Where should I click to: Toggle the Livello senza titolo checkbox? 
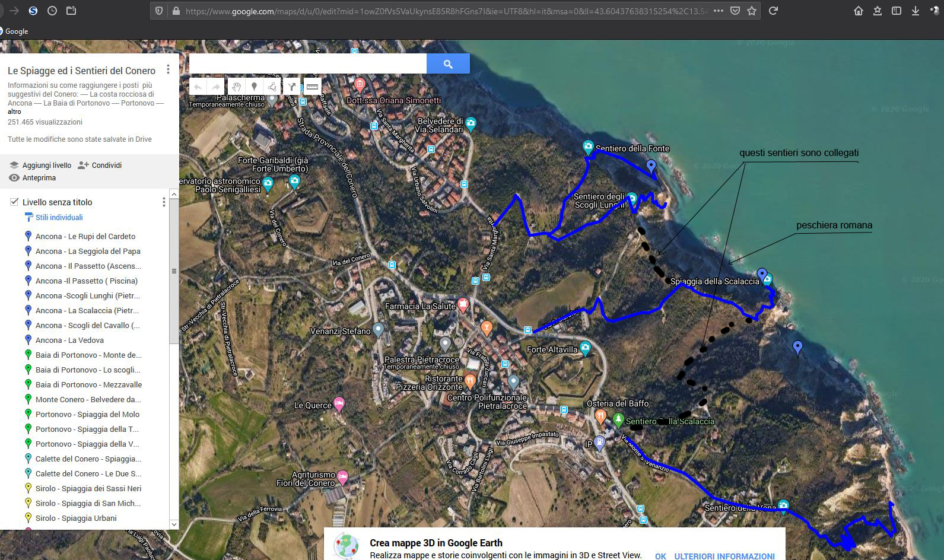[x=14, y=202]
